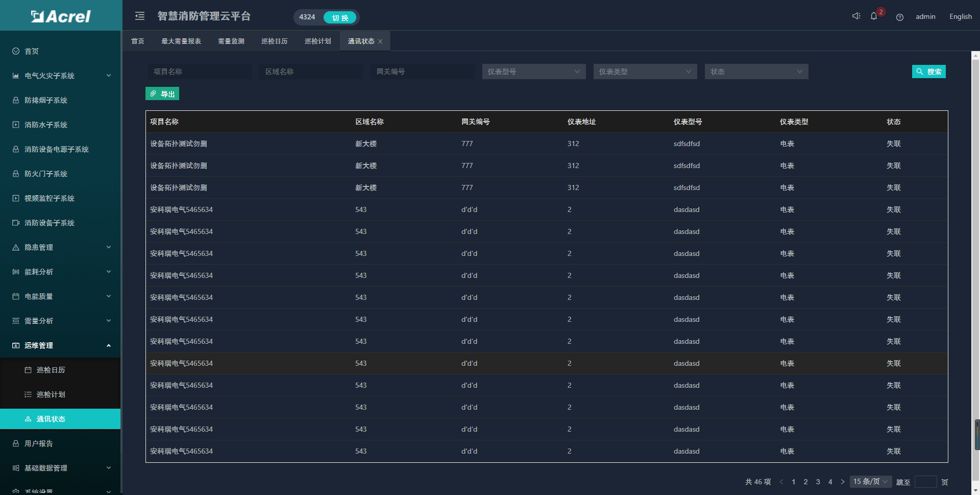The height and width of the screenshot is (495, 980).
Task: Click the 运维管理 icon
Action: coord(16,345)
